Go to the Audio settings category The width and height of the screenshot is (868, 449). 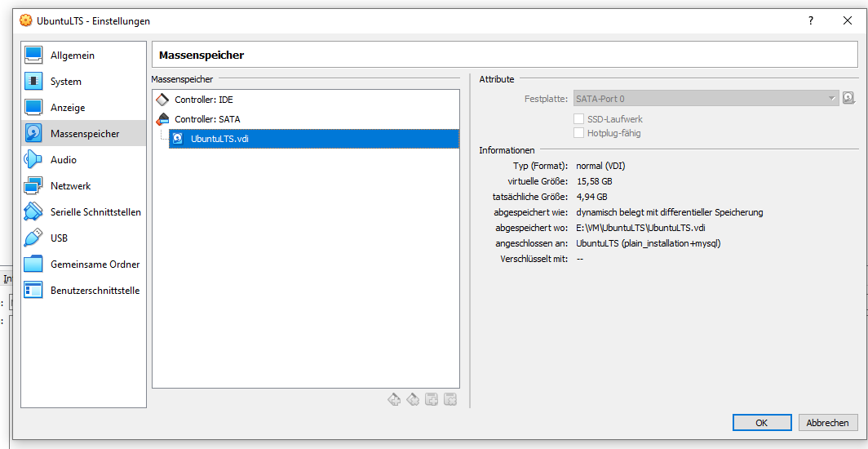[x=83, y=159]
